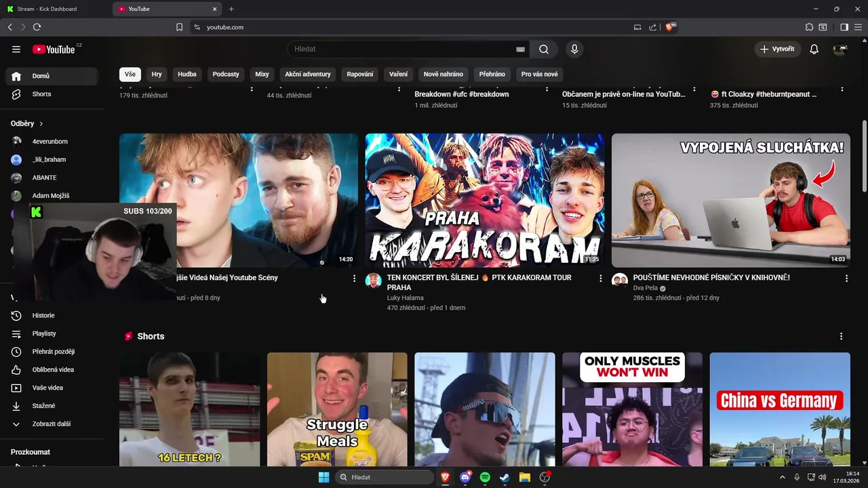Open the notifications bell
868x488 pixels.
pos(814,49)
